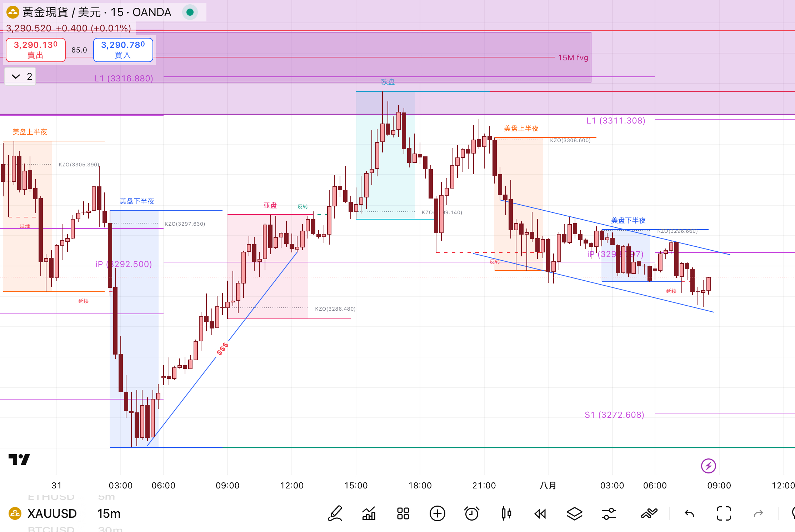The width and height of the screenshot is (795, 532).
Task: Click the add symbol plus icon
Action: [x=437, y=514]
